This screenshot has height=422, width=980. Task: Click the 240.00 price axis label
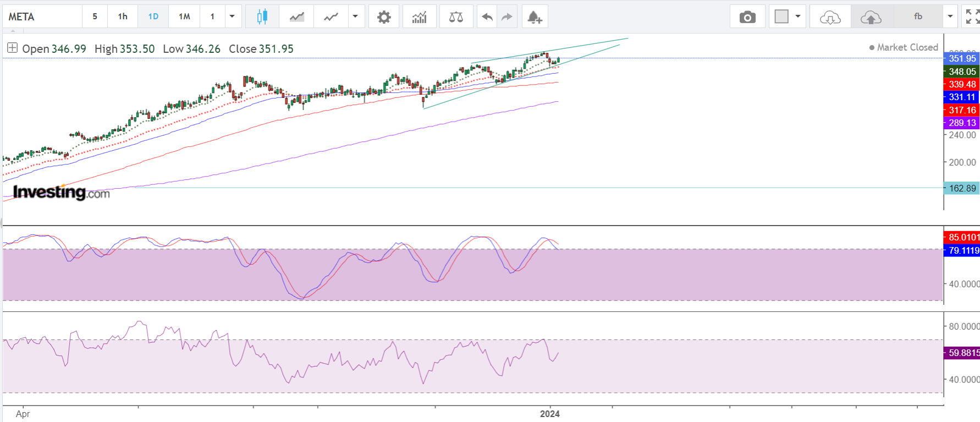(962, 135)
